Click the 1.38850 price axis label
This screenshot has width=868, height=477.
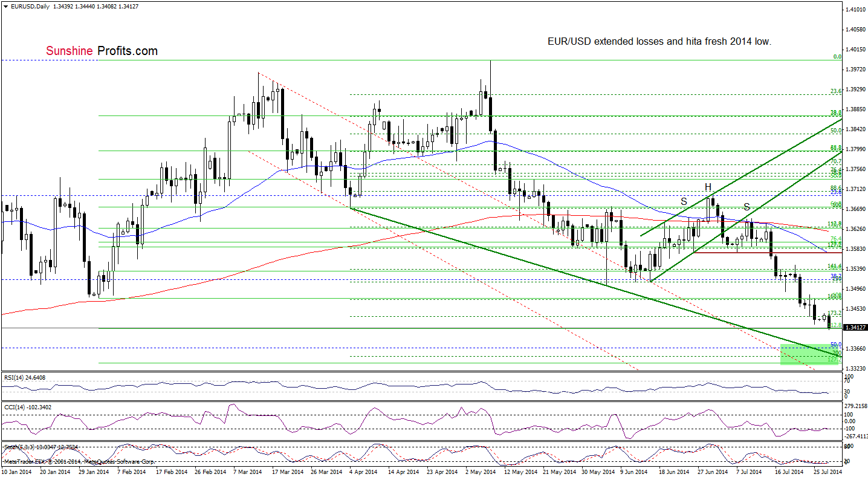(x=856, y=109)
